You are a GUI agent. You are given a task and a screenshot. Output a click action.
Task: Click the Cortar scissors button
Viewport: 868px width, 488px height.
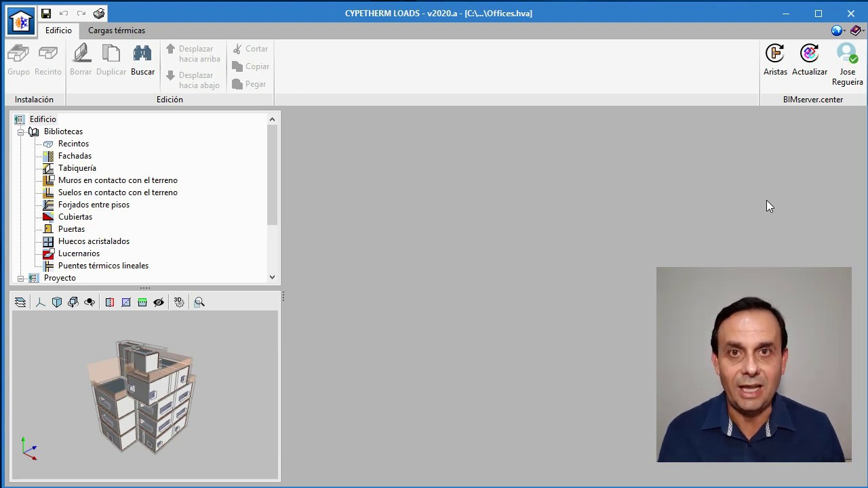pos(250,49)
